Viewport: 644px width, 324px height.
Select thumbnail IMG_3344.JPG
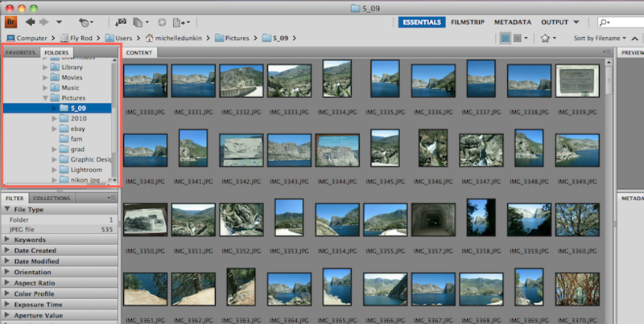[336, 150]
